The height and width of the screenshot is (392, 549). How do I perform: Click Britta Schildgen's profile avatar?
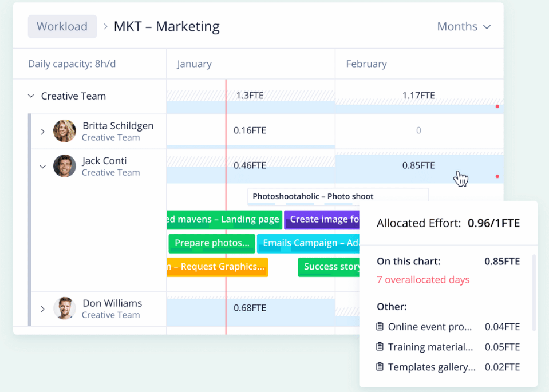tap(65, 130)
